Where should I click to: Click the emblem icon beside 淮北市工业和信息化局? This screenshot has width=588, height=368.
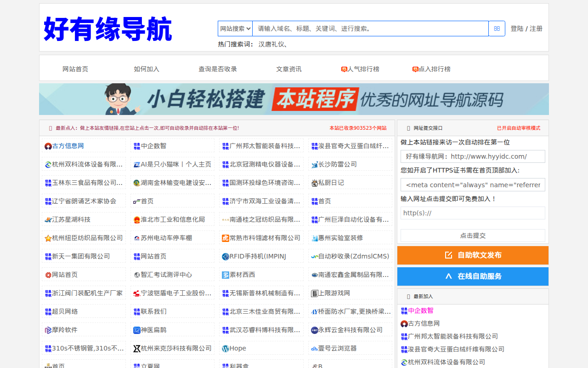click(x=136, y=220)
